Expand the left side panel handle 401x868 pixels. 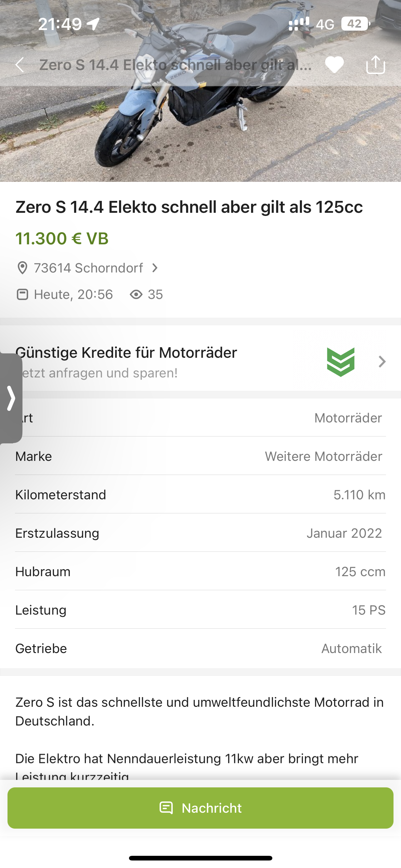pyautogui.click(x=11, y=398)
